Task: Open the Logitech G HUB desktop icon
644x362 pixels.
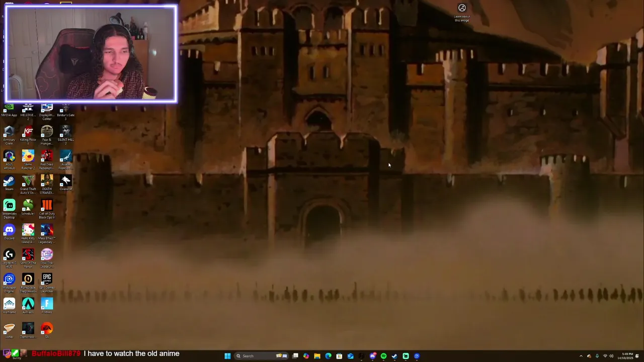Action: (9, 258)
